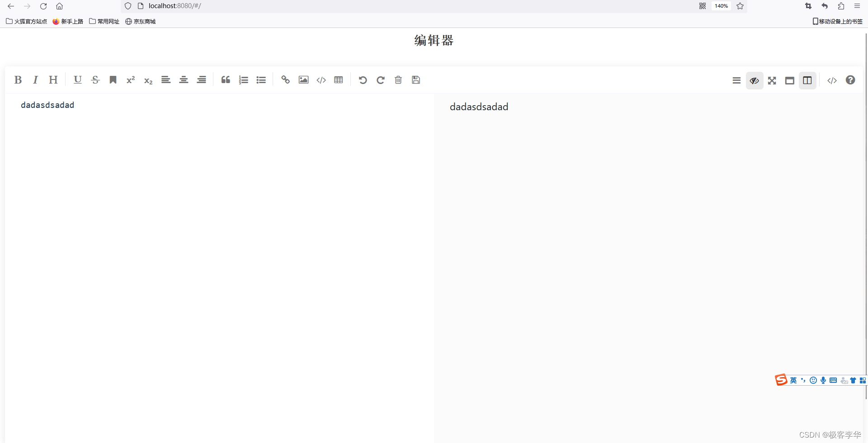This screenshot has width=868, height=443.
Task: Reload the current page
Action: click(43, 6)
